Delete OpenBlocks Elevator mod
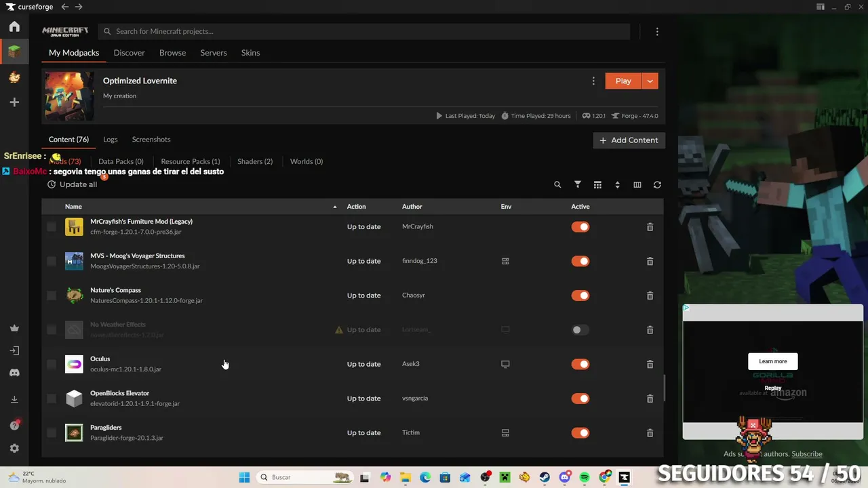The width and height of the screenshot is (868, 488). 650,399
